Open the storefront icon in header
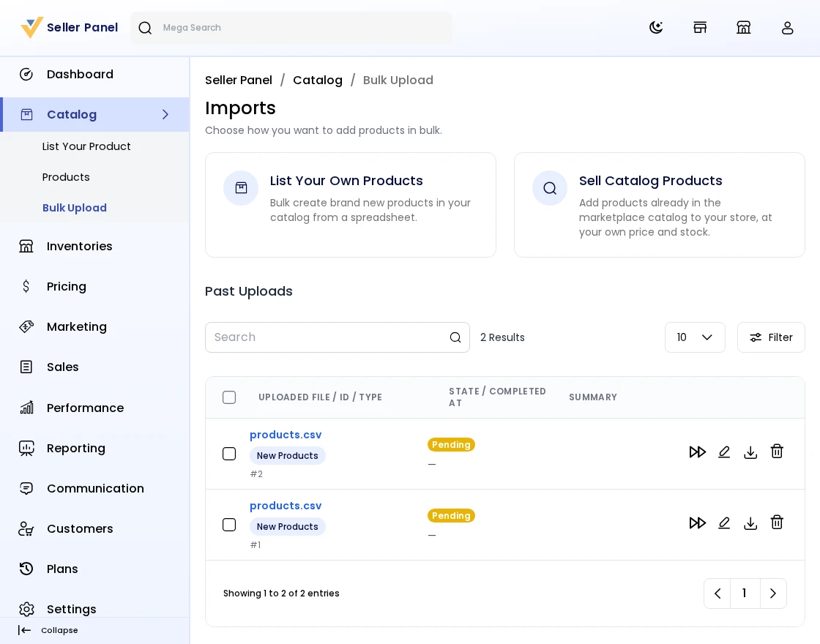The width and height of the screenshot is (820, 644). coord(700,28)
